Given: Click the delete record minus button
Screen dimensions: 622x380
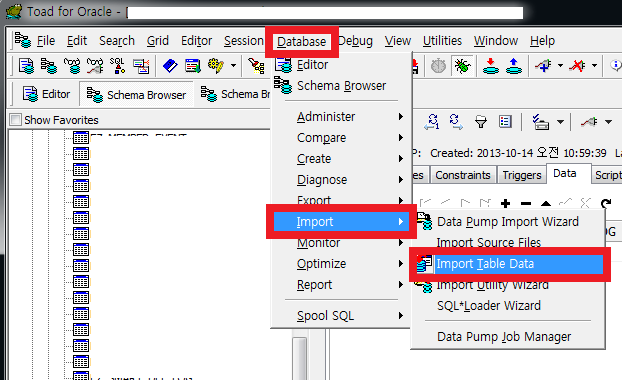Looking at the screenshot, I should [x=526, y=203].
